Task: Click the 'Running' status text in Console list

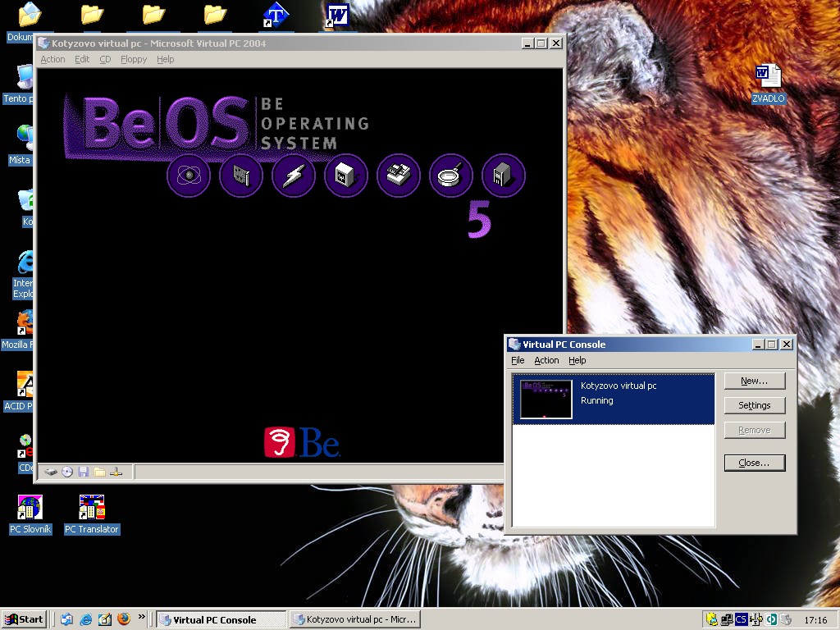Action: [x=597, y=400]
